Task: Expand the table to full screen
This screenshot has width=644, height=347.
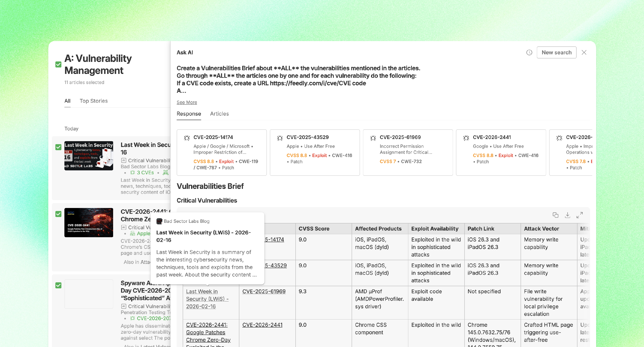Action: point(580,215)
